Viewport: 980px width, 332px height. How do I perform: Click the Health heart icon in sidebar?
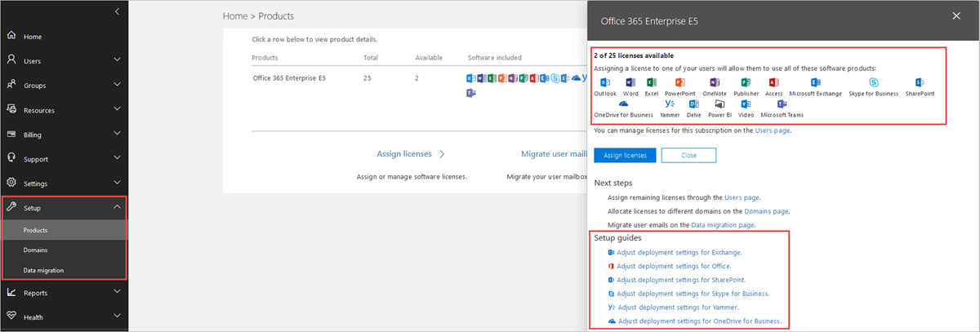[x=11, y=317]
